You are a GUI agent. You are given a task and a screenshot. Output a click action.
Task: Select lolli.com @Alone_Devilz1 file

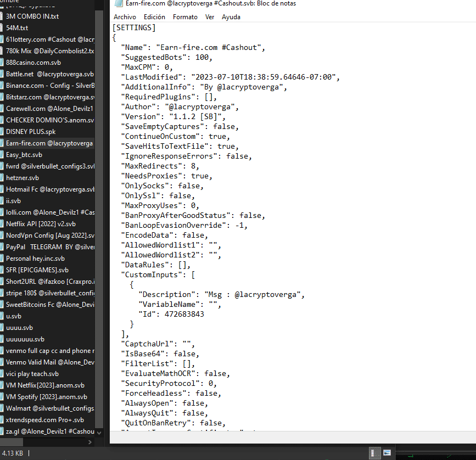(x=47, y=212)
